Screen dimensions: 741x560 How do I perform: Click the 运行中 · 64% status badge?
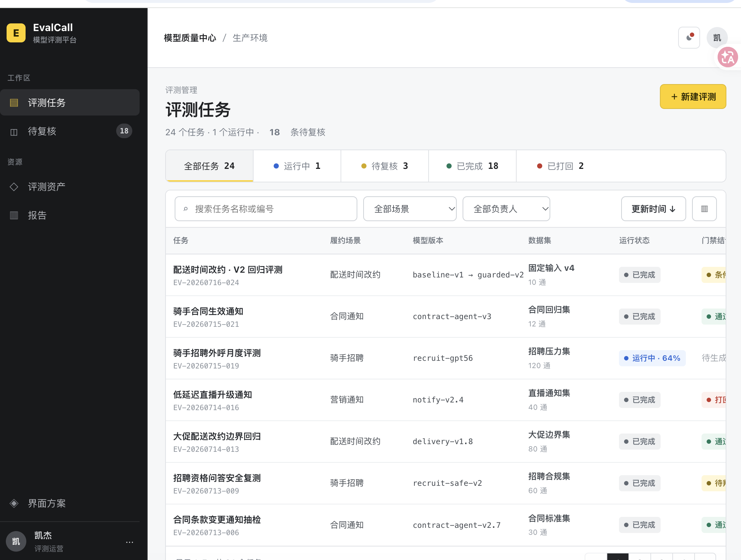coord(652,358)
